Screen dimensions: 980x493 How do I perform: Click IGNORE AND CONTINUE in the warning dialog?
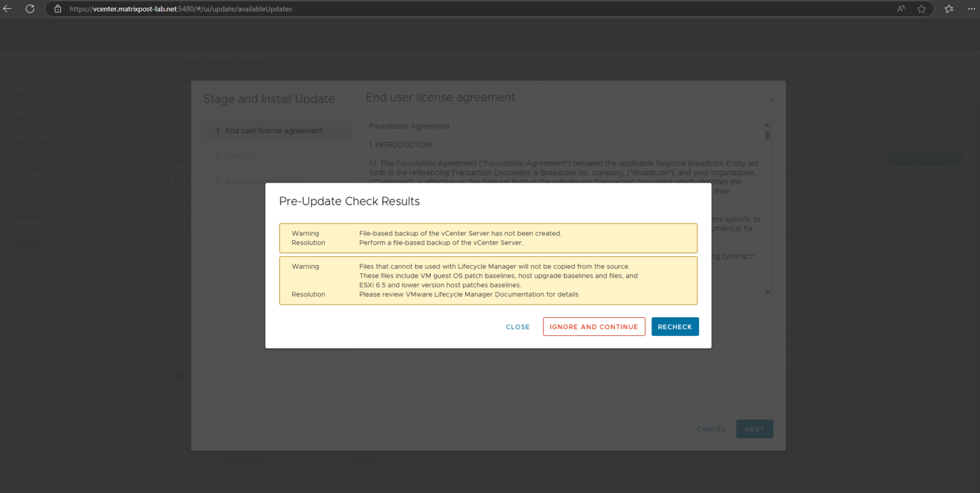(593, 326)
